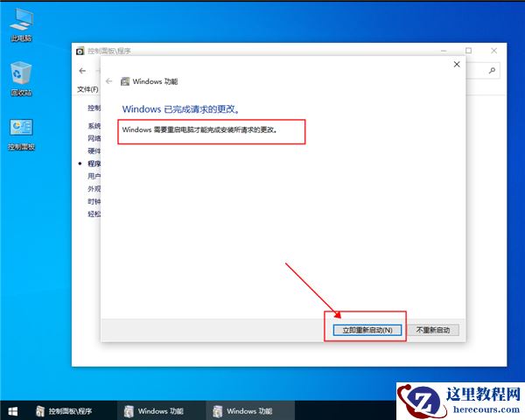Close the Windows 功能 dialog
Screen dimensions: 525x420
[457, 64]
